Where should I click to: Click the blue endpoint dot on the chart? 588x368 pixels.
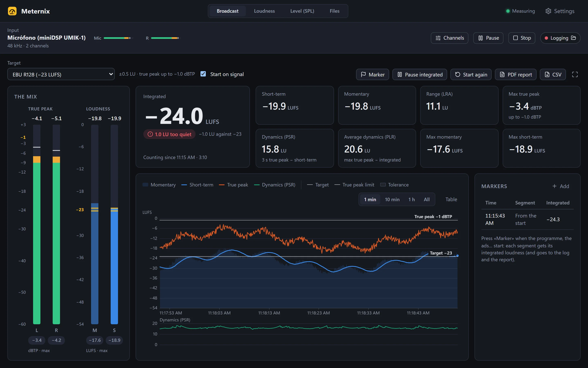[458, 256]
